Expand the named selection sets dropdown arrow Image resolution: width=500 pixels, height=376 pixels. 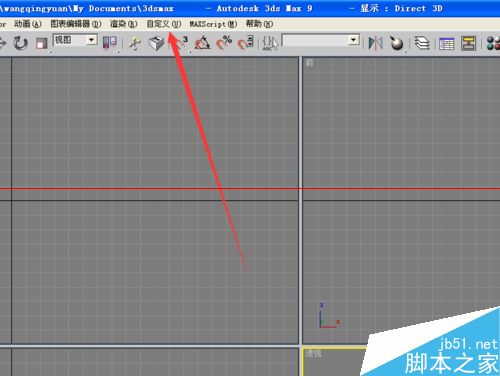[354, 40]
